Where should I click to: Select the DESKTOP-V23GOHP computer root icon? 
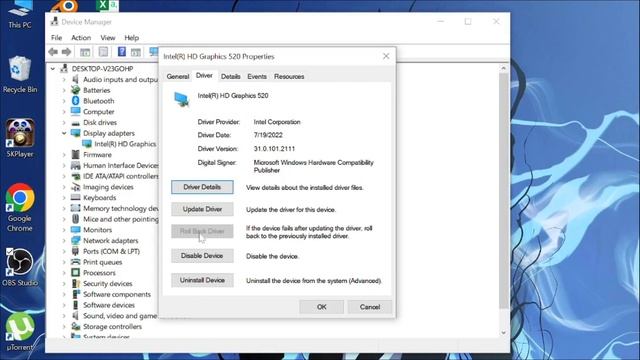point(64,68)
